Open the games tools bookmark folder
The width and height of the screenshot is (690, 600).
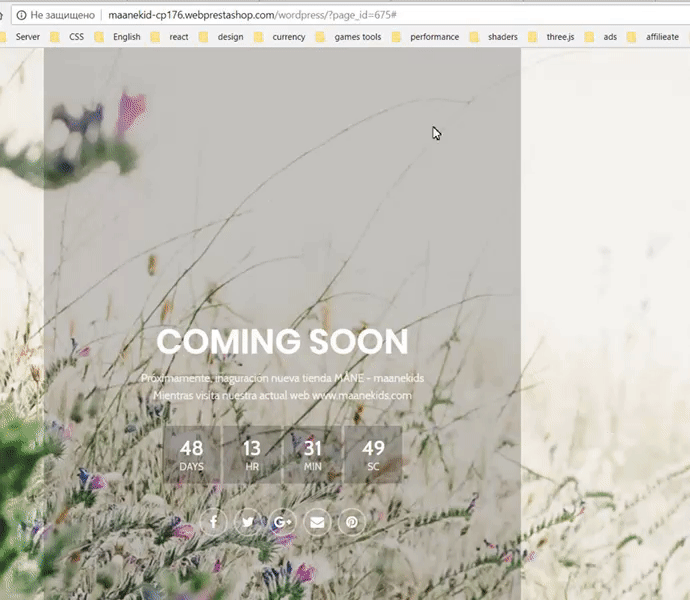(x=349, y=37)
